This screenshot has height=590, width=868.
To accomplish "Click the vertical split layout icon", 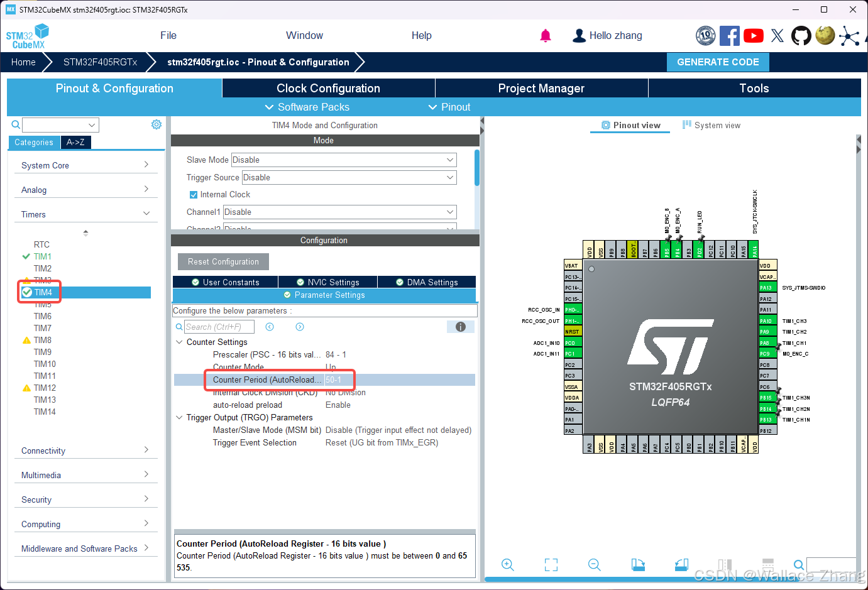I will [x=725, y=565].
